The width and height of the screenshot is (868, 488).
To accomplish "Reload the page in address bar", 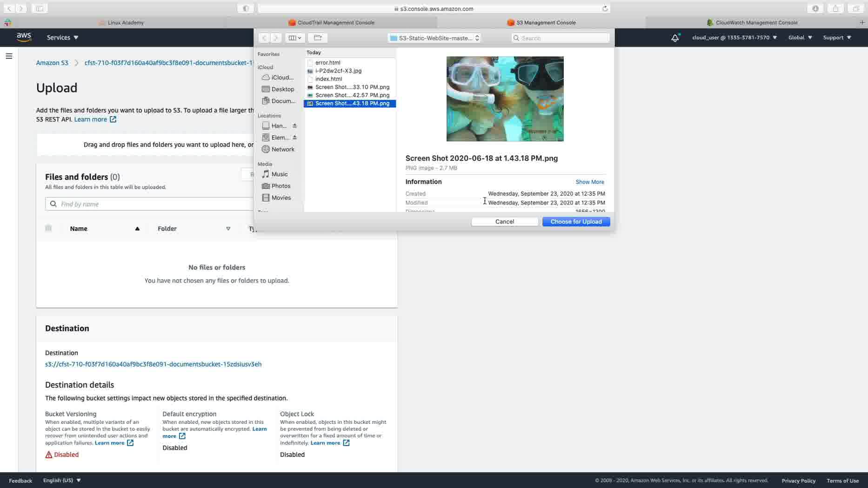I will point(605,8).
